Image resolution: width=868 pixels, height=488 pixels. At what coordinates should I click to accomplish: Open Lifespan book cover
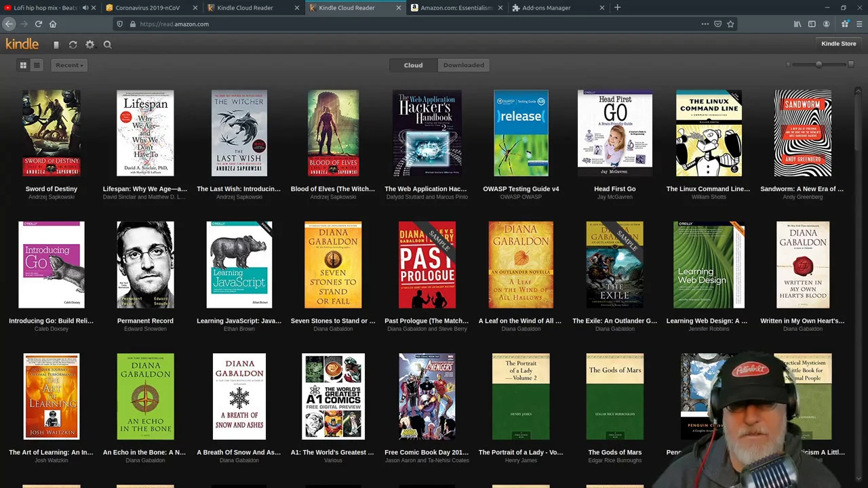(145, 133)
